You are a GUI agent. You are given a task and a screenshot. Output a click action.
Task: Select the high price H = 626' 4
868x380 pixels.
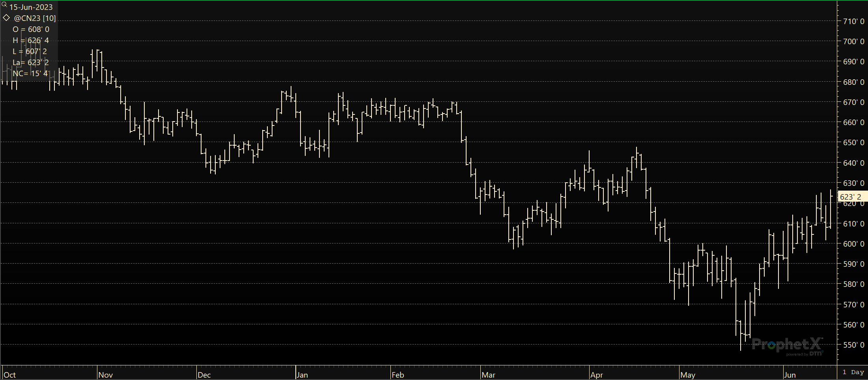coord(31,40)
